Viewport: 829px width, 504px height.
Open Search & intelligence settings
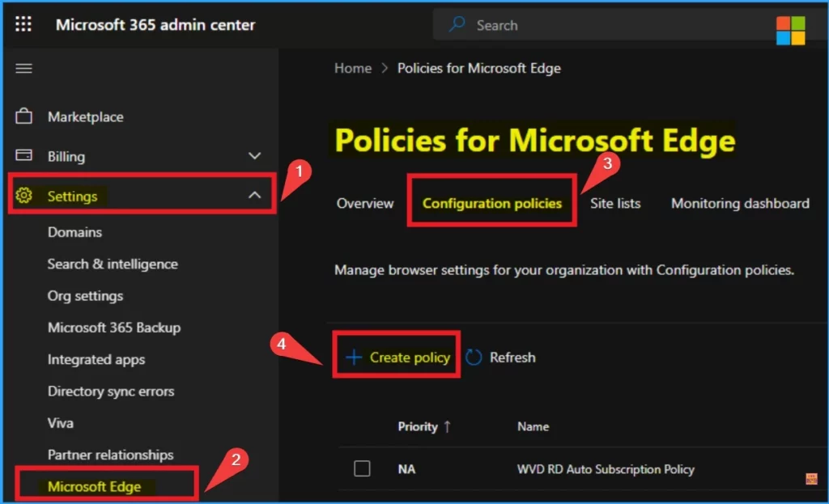pos(113,265)
